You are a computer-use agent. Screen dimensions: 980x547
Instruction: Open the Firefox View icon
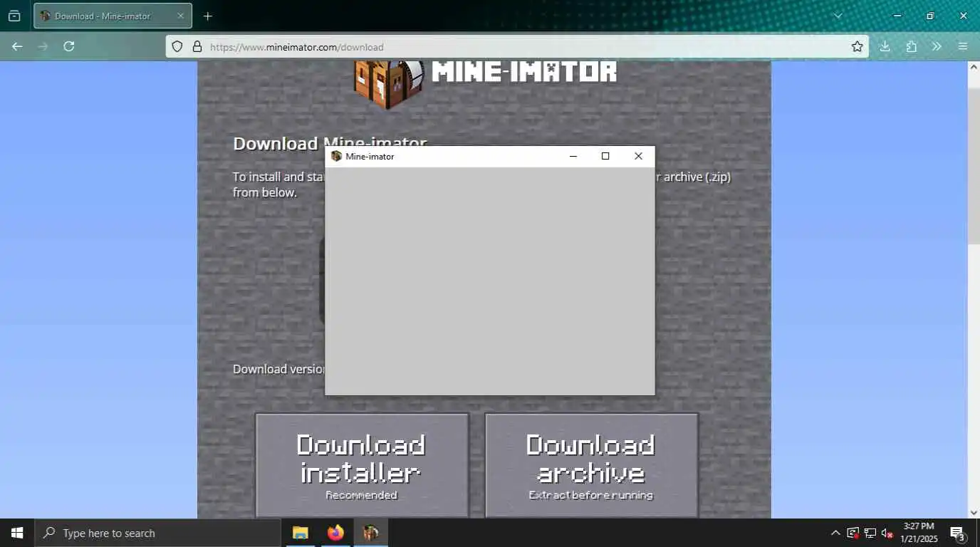14,16
